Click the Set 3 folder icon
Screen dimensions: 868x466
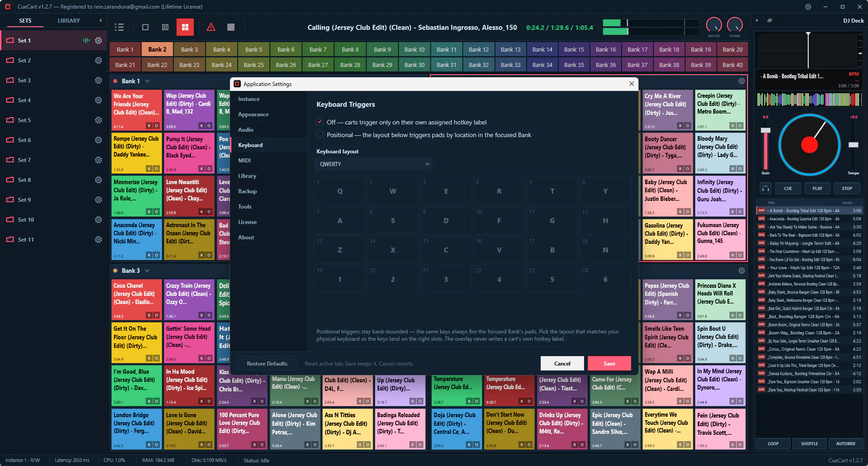(10, 80)
